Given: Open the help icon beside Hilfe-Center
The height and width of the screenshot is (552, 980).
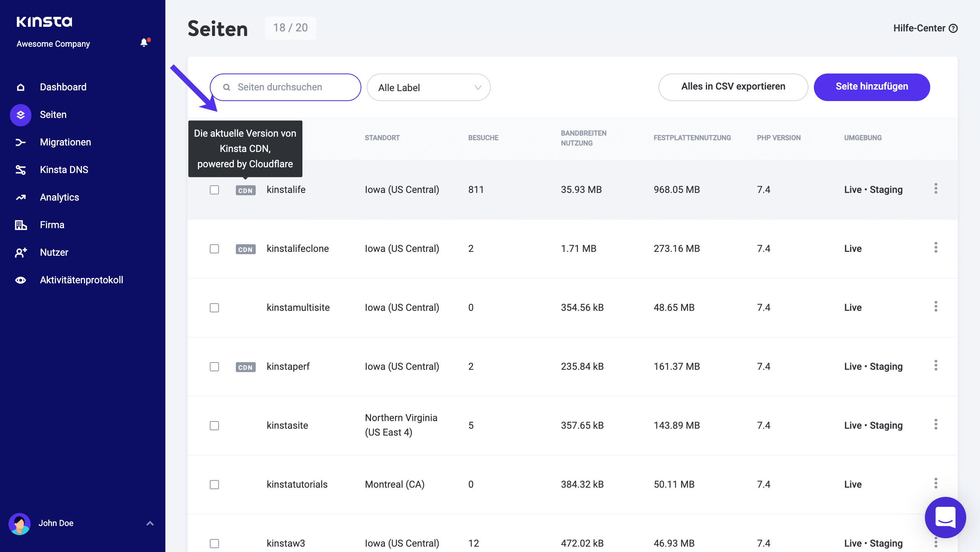Looking at the screenshot, I should pyautogui.click(x=954, y=28).
